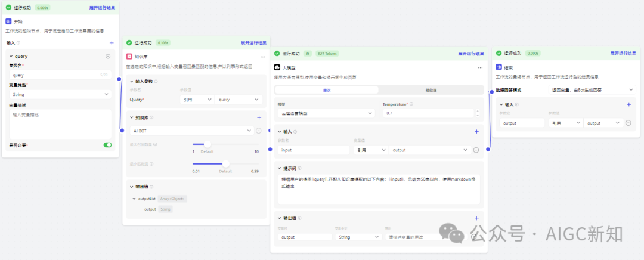This screenshot has width=644, height=260.
Task: Click the output variable name field in large model
Action: point(305,237)
